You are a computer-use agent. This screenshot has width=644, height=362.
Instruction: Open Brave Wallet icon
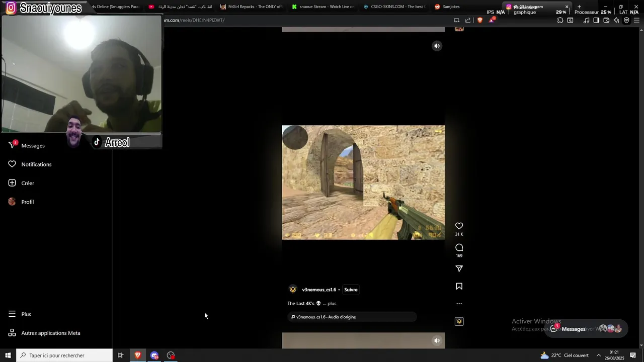(606, 20)
